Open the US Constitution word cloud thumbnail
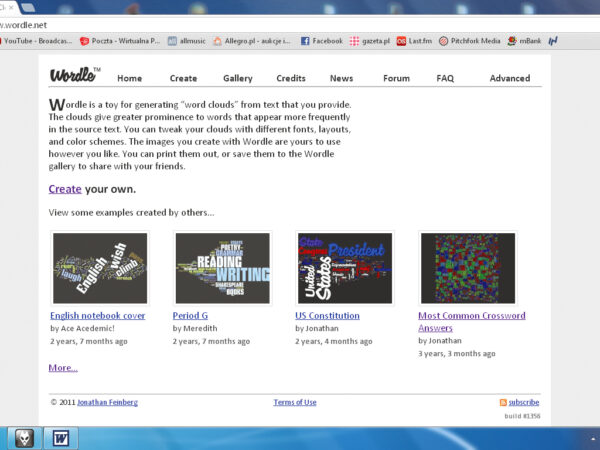 pos(344,268)
